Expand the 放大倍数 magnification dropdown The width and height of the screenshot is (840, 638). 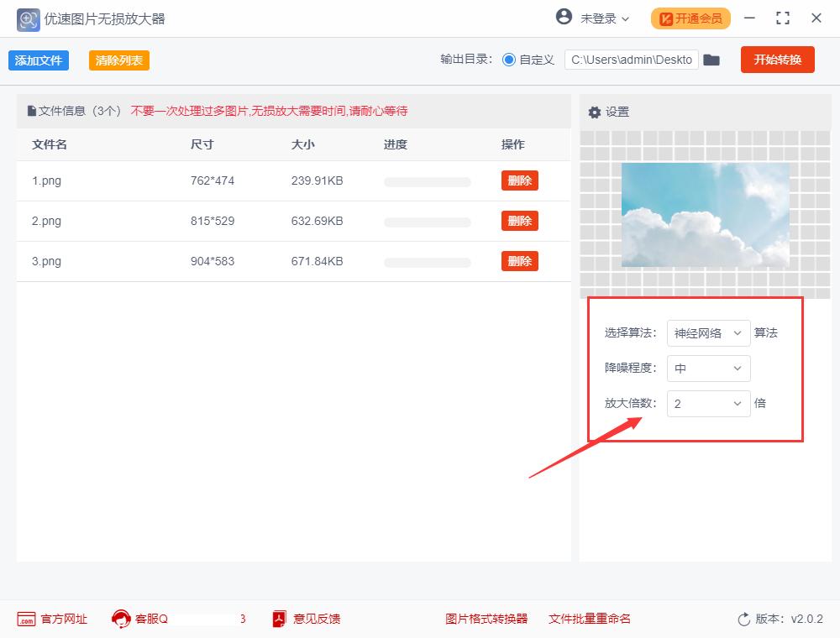[708, 404]
